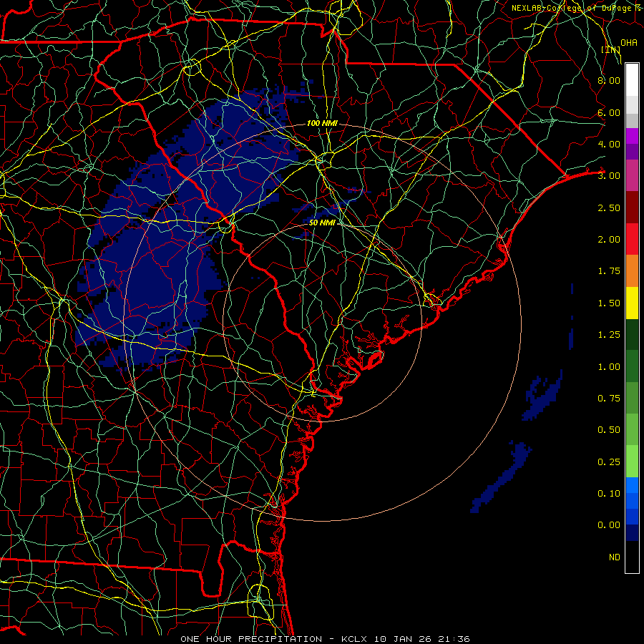Click the "1.00" scale value
This screenshot has width=644, height=644.
(609, 367)
